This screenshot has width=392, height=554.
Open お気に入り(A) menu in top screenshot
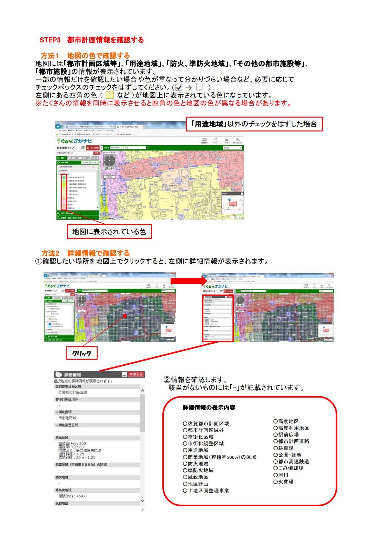coord(89,131)
